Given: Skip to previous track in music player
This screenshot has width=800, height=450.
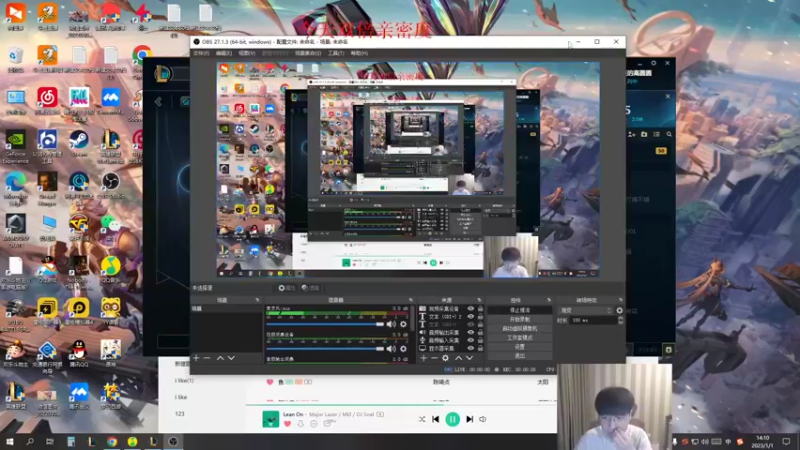Looking at the screenshot, I should point(436,419).
